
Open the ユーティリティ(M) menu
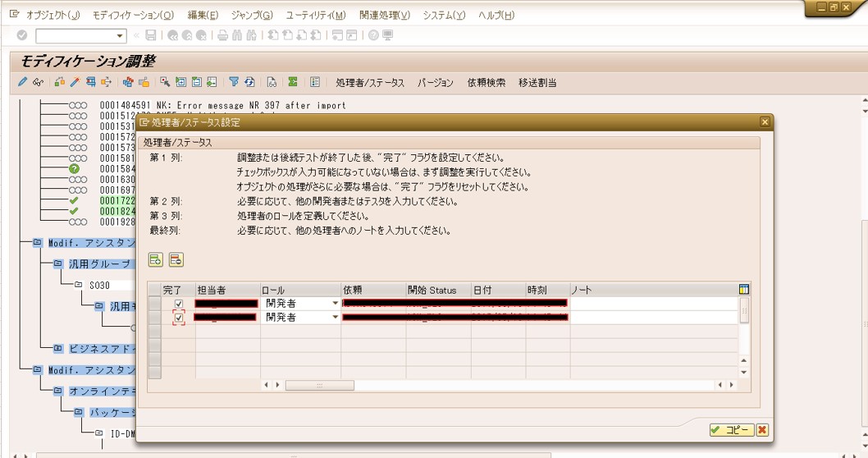(315, 15)
